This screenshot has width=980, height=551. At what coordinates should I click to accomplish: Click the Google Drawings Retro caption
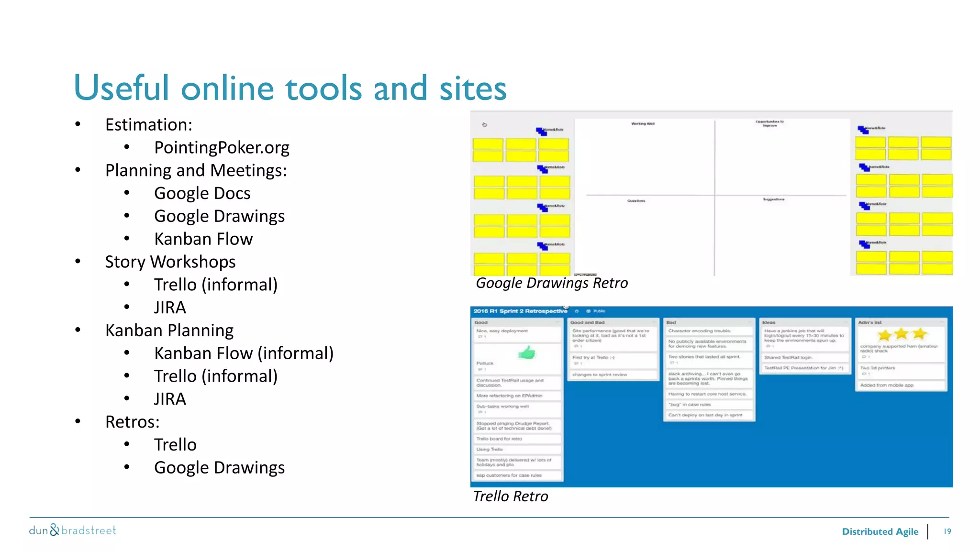pos(551,283)
